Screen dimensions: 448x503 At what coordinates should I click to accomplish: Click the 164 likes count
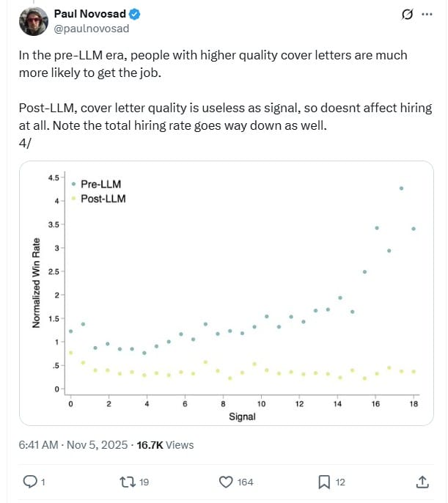(x=245, y=482)
